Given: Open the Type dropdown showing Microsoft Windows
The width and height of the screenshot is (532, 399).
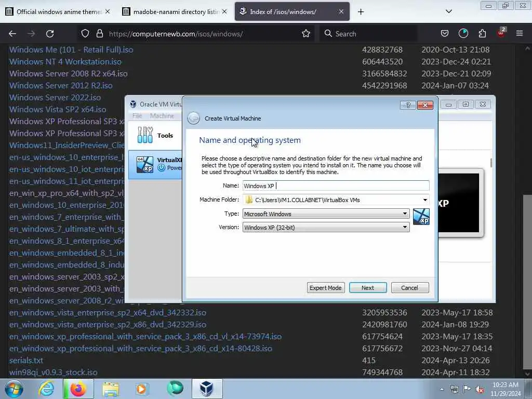Looking at the screenshot, I should [x=326, y=214].
